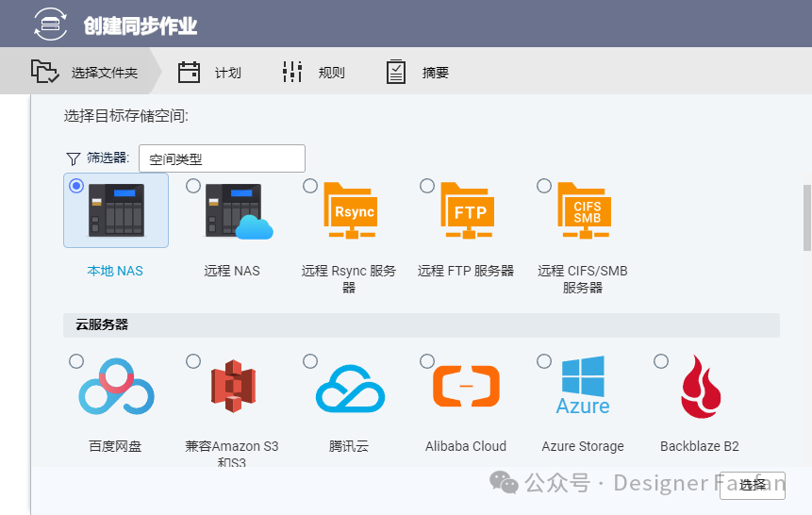Viewport: 812px width, 515px height.
Task: Select the Azure Storage radio button
Action: tap(544, 361)
